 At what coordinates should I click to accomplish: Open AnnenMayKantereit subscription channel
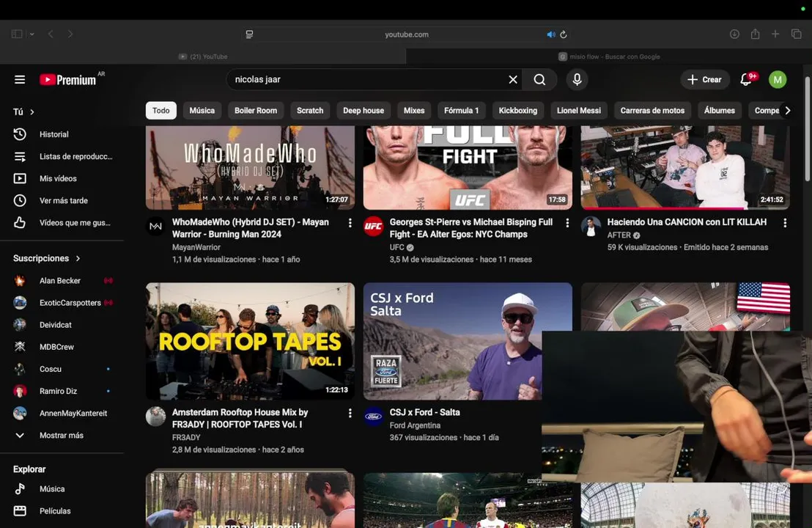tap(62, 413)
